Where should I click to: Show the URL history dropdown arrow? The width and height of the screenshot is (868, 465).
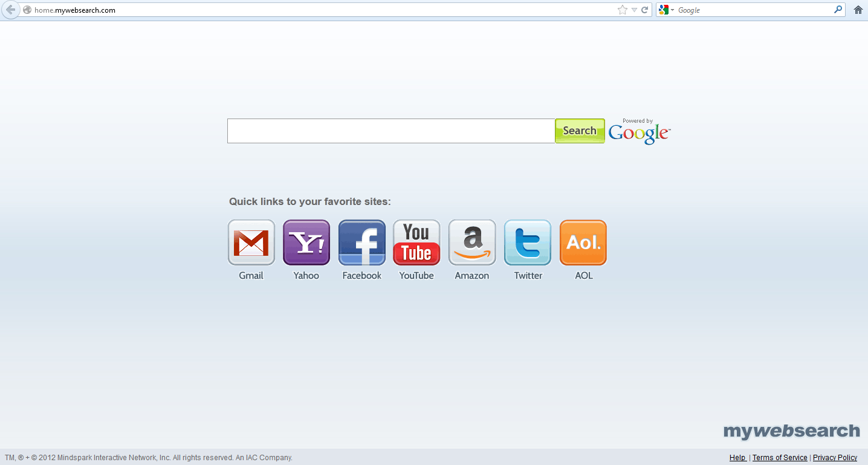coord(634,10)
